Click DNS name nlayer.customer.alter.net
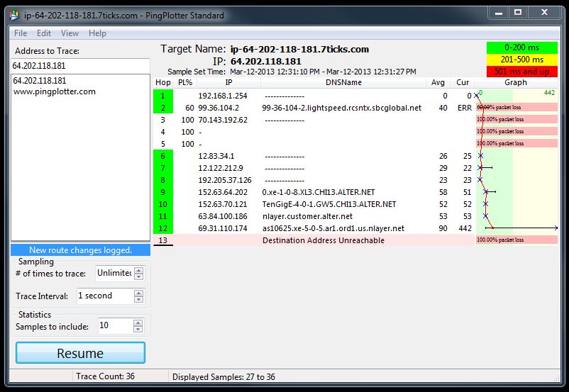 click(307, 216)
